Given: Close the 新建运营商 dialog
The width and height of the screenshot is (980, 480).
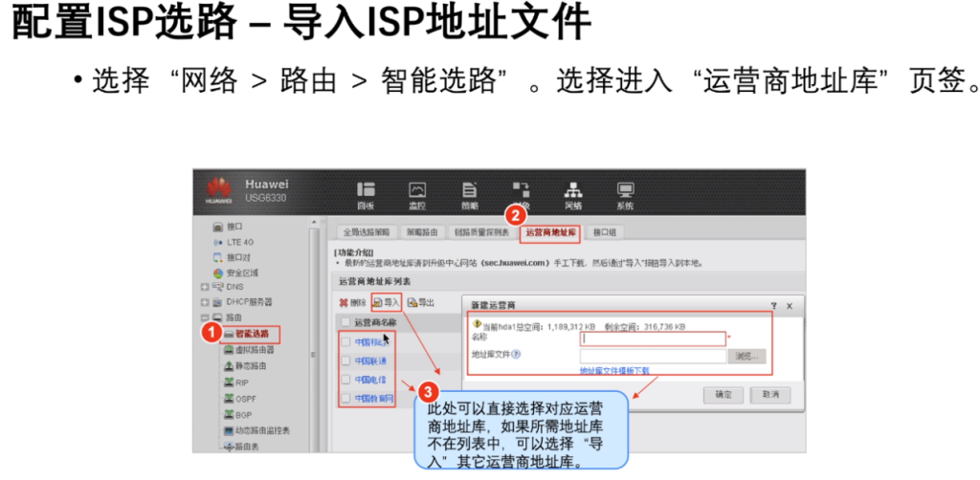Looking at the screenshot, I should tap(790, 305).
